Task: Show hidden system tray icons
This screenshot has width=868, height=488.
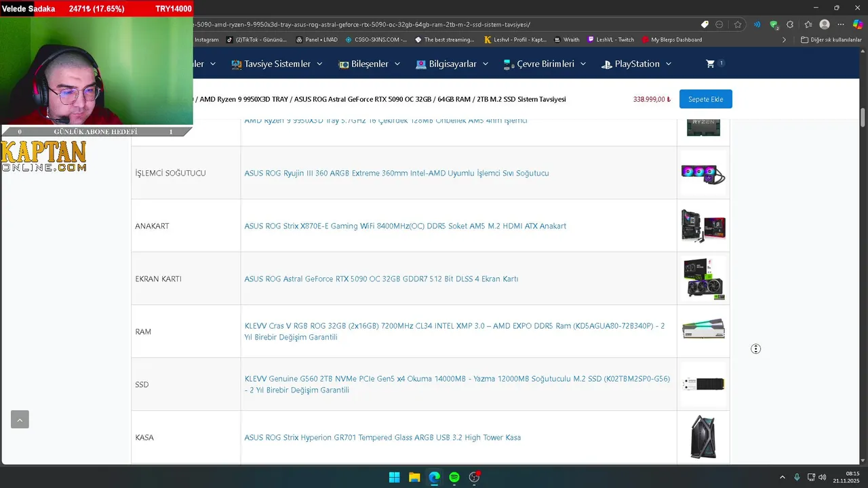Action: click(782, 477)
